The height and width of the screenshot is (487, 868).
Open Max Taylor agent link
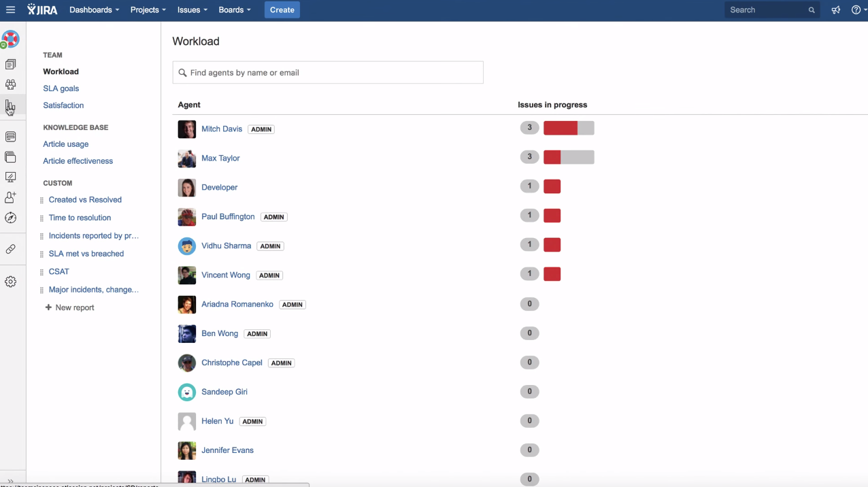click(220, 158)
